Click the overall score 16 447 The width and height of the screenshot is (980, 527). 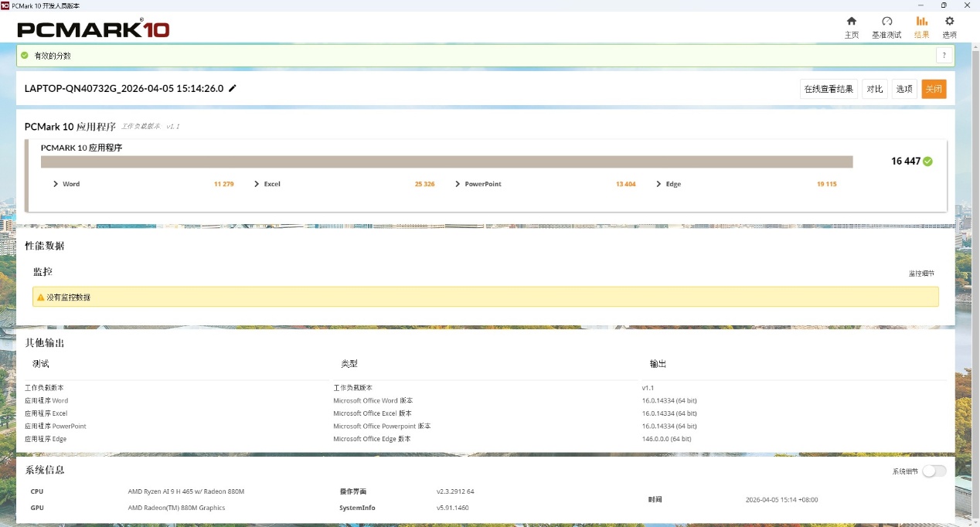pos(906,161)
